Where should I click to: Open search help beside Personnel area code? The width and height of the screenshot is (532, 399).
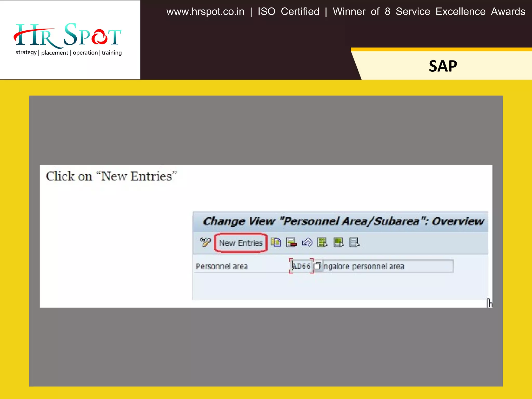pyautogui.click(x=317, y=266)
